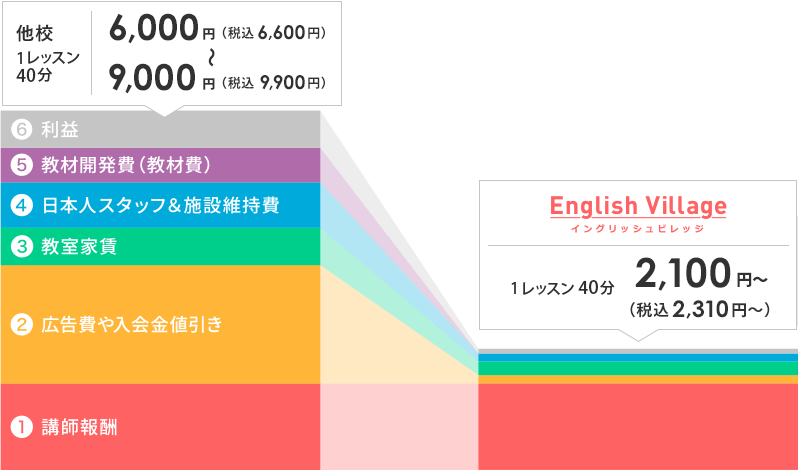Click the circled number 1 icon
The image size is (798, 470).
(x=22, y=427)
